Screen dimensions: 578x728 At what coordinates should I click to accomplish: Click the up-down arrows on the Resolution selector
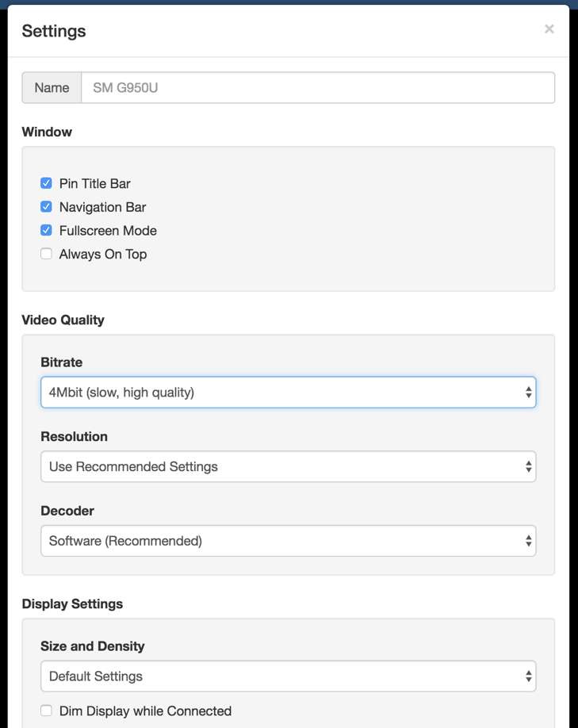click(528, 467)
